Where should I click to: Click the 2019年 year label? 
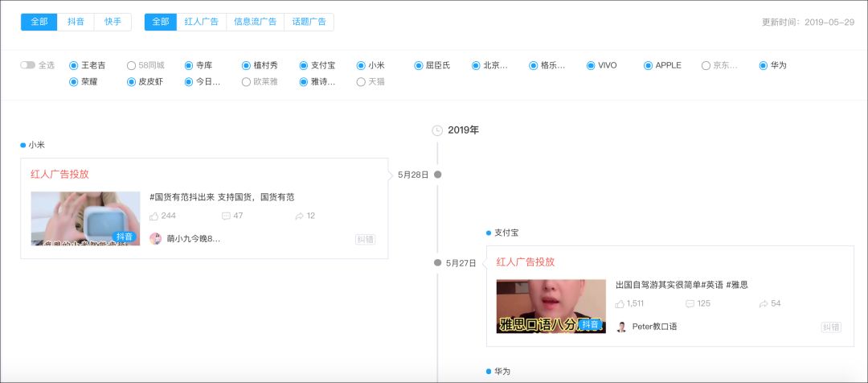(464, 130)
